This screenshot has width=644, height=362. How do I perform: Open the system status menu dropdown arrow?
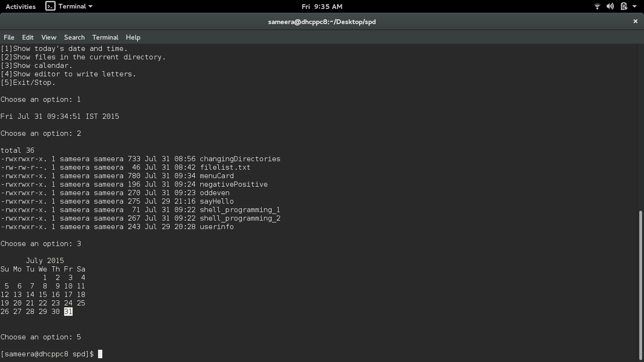coord(635,6)
